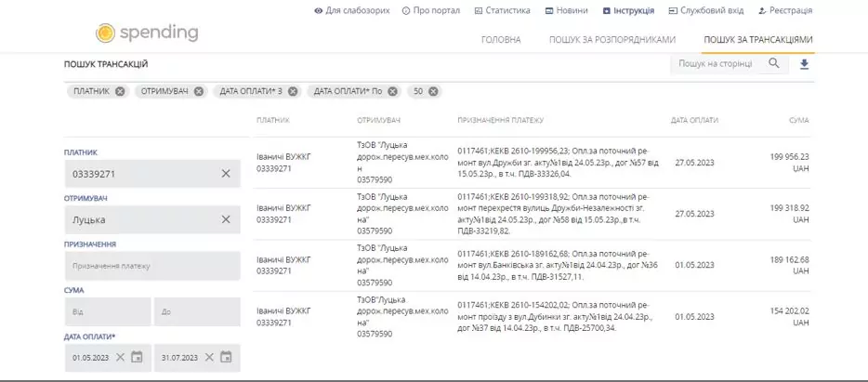
Task: Remove the ДАТА ОПЛАТИ* По filter chip
Action: pos(393,91)
